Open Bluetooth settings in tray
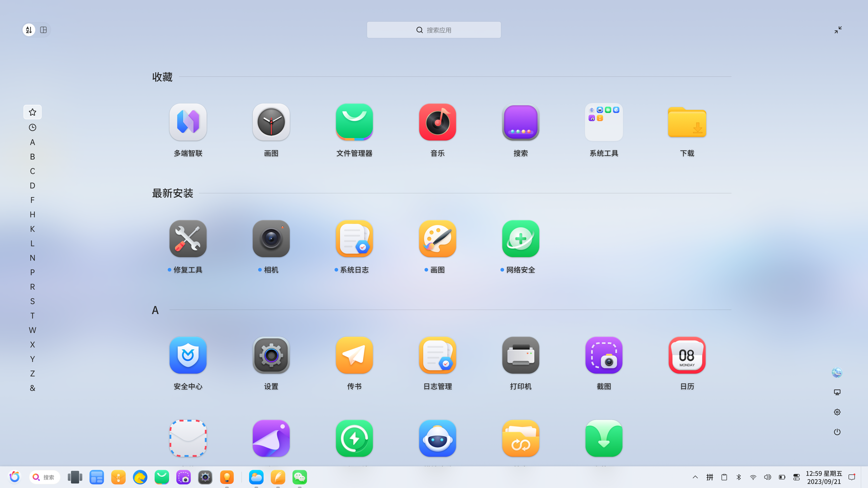The image size is (868, 488). pos(739,477)
